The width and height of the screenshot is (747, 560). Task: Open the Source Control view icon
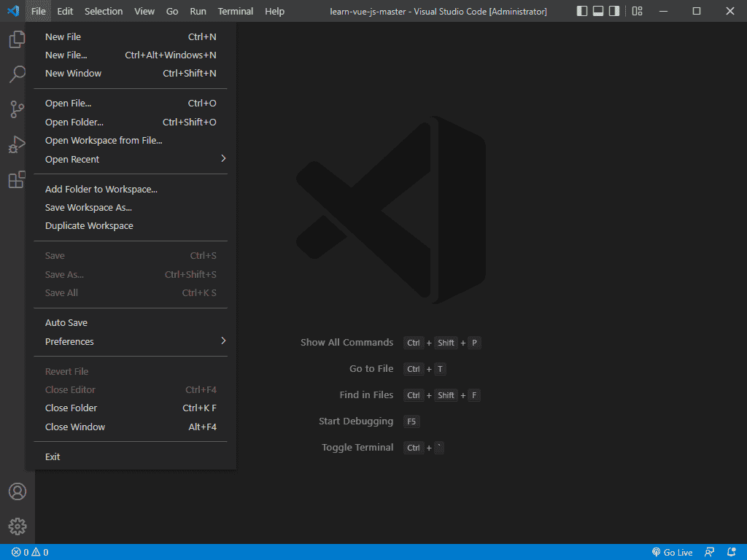pos(18,109)
